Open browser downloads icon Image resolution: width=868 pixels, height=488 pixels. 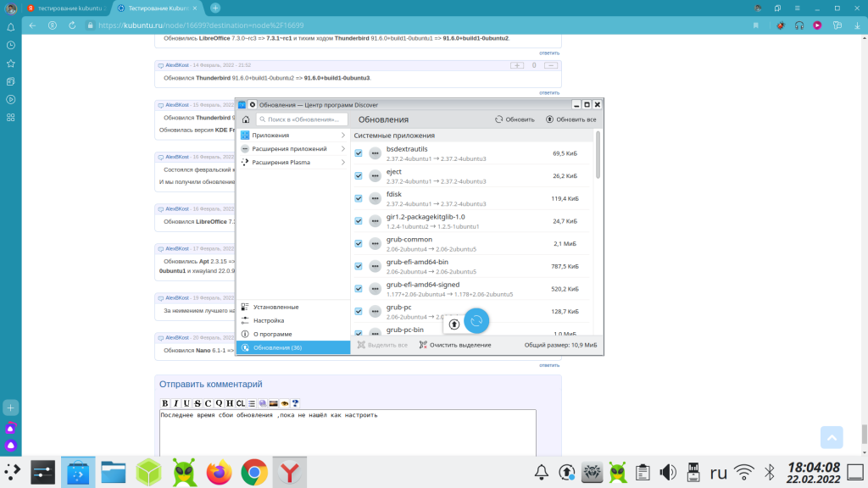pyautogui.click(x=857, y=25)
